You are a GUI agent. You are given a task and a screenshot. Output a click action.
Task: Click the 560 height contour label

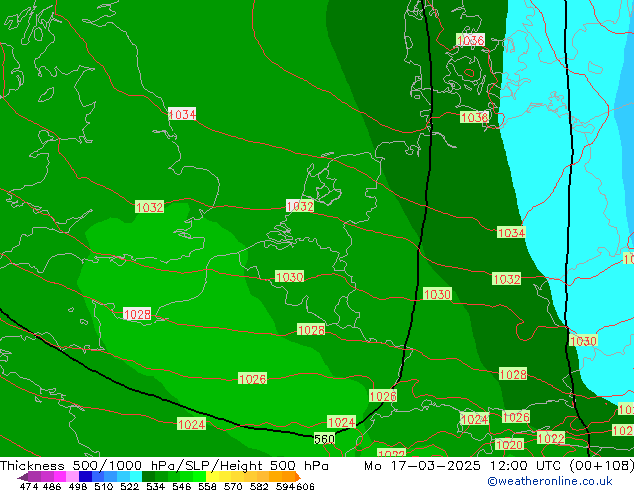(x=324, y=439)
